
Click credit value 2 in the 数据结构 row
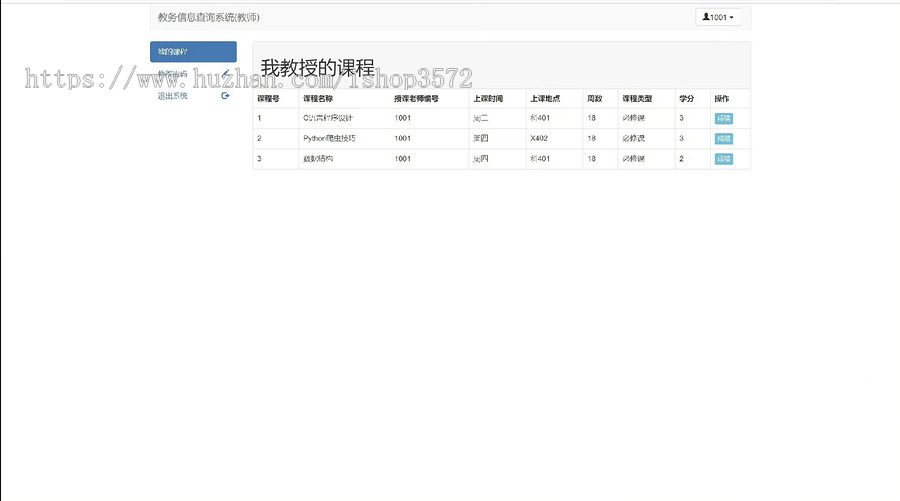(681, 158)
